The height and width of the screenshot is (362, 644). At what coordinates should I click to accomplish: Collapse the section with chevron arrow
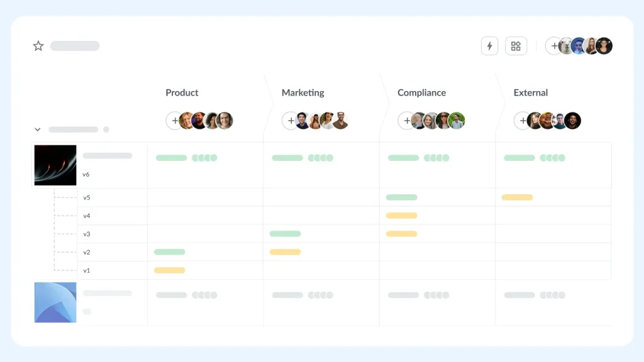coord(37,129)
